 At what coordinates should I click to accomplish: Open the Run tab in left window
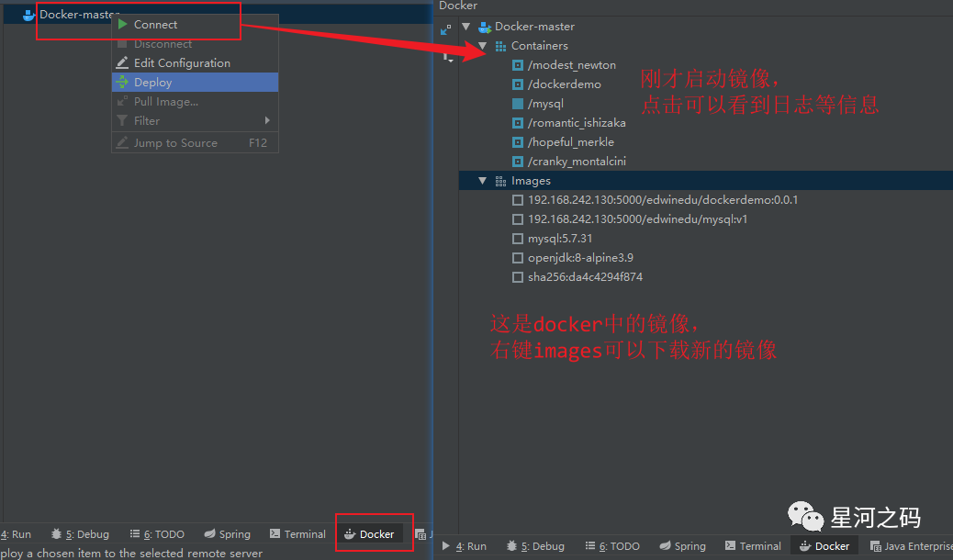(16, 534)
